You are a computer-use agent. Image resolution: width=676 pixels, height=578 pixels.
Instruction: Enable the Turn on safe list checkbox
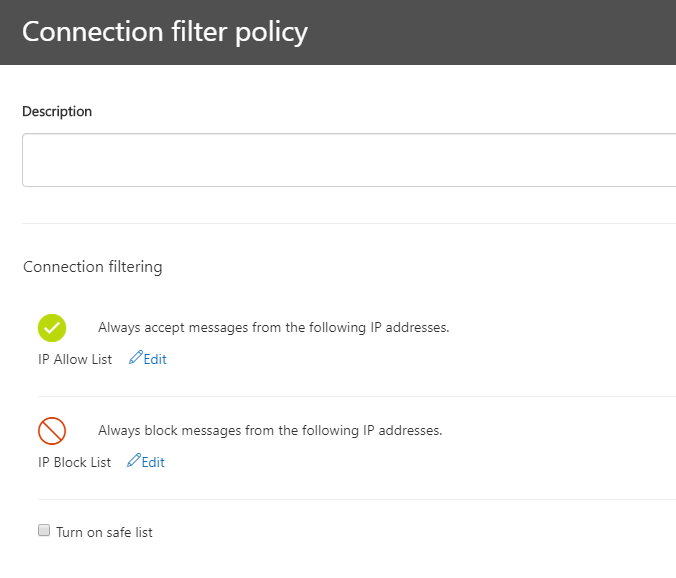[x=44, y=530]
